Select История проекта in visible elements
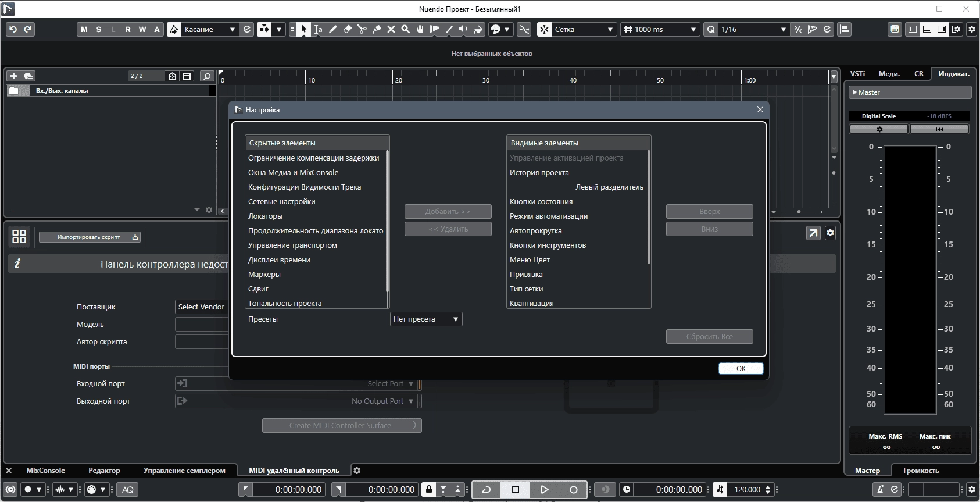Image resolution: width=980 pixels, height=502 pixels. pyautogui.click(x=577, y=172)
